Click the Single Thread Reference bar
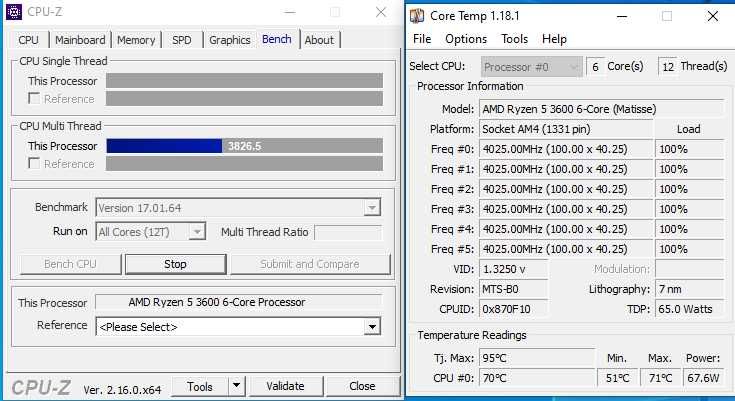 (x=244, y=98)
